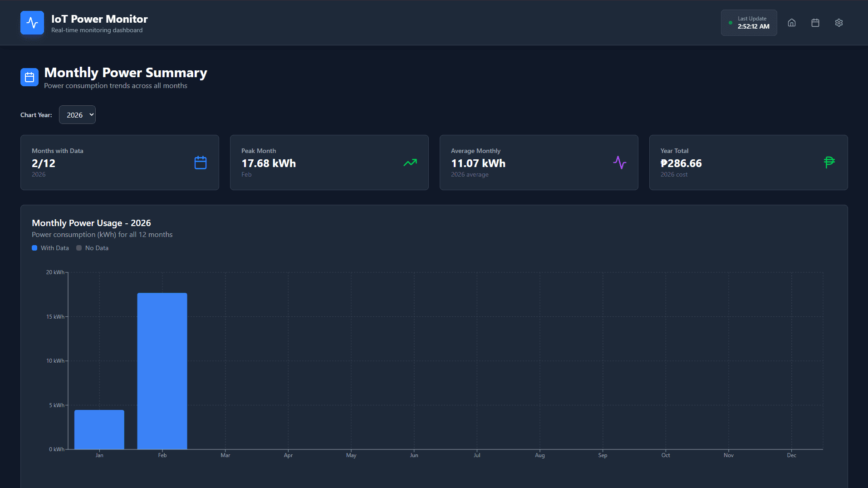Click the 10 kWh axis label
The height and width of the screenshot is (488, 868).
pyautogui.click(x=55, y=361)
